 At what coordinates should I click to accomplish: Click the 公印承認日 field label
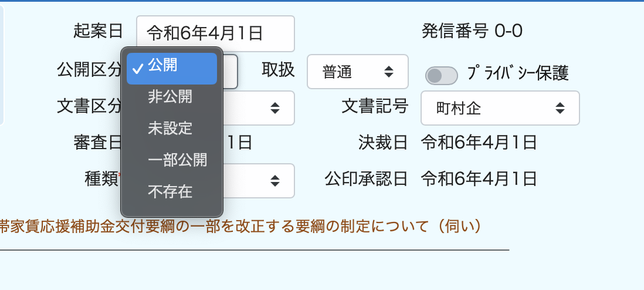pos(367,178)
